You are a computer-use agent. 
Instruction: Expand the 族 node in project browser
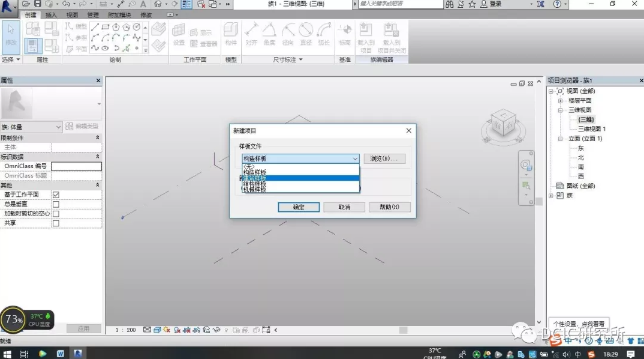(551, 195)
